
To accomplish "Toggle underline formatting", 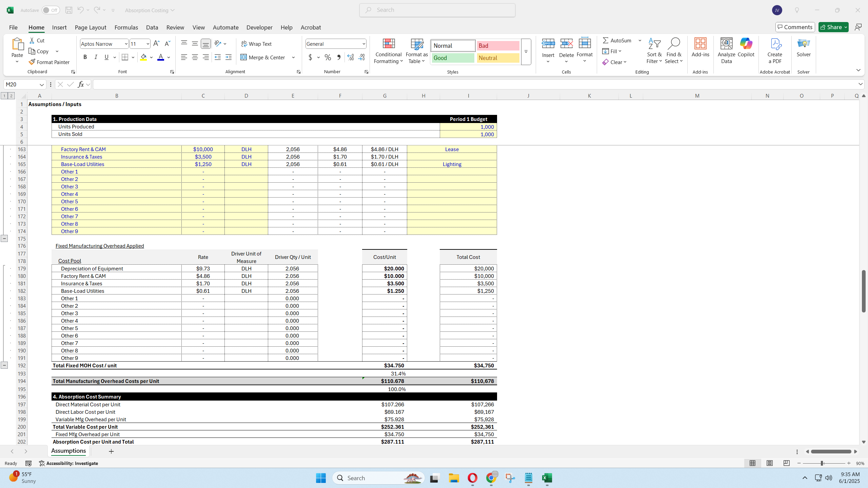I will click(106, 57).
